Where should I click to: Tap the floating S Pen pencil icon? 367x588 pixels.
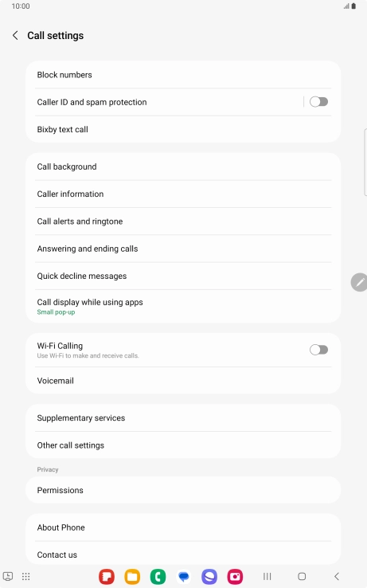coord(359,282)
